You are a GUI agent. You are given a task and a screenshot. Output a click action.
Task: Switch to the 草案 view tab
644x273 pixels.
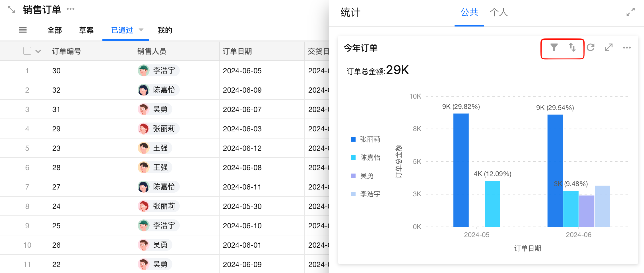(86, 30)
